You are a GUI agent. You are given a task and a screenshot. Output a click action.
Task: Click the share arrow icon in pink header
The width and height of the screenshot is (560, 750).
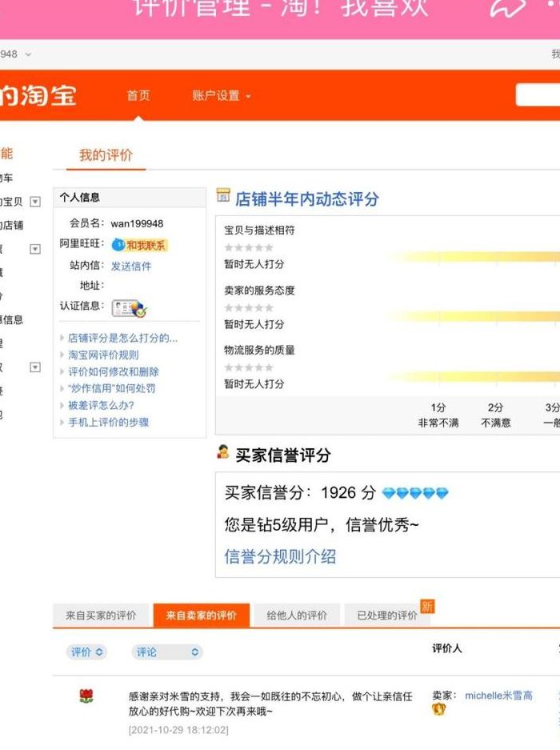pyautogui.click(x=508, y=8)
